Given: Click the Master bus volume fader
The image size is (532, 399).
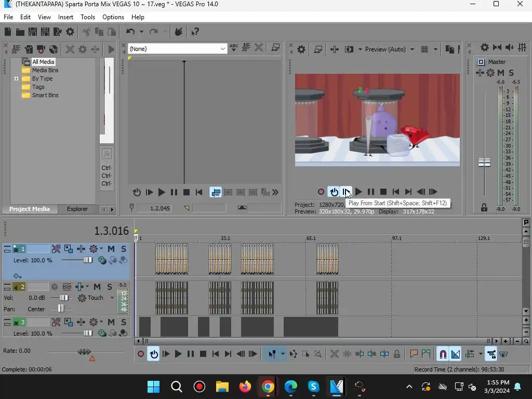Looking at the screenshot, I should coord(484,162).
